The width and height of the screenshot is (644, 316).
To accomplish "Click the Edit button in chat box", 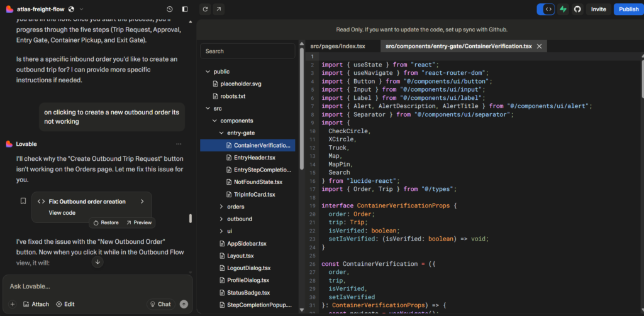I will coord(65,304).
